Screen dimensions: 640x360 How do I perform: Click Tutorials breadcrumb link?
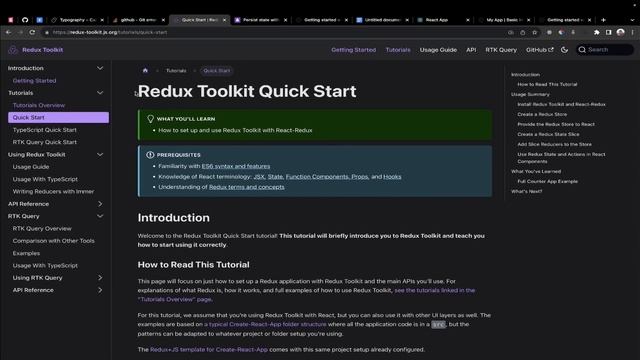pos(176,71)
